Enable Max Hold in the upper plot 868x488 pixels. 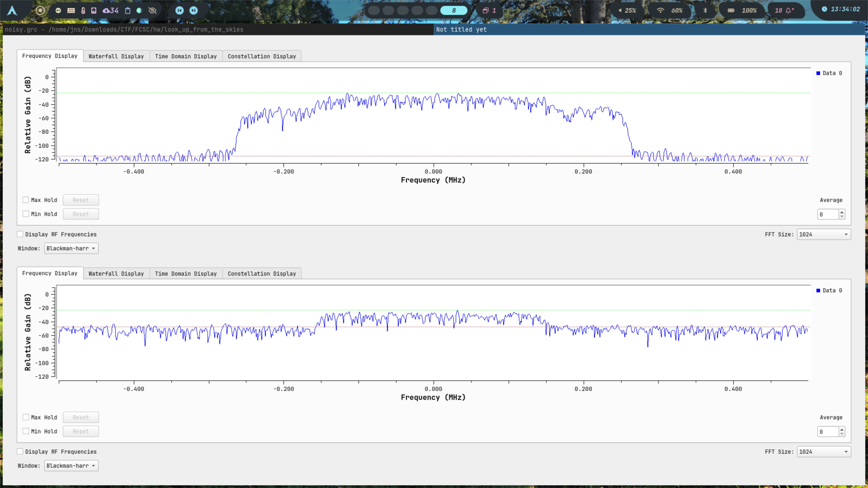click(x=26, y=200)
